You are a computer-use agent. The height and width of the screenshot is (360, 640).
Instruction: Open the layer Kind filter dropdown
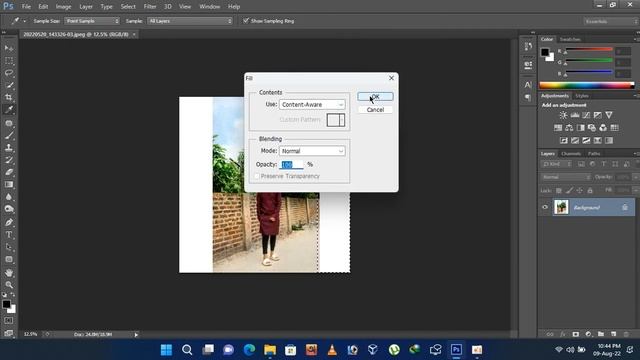557,164
